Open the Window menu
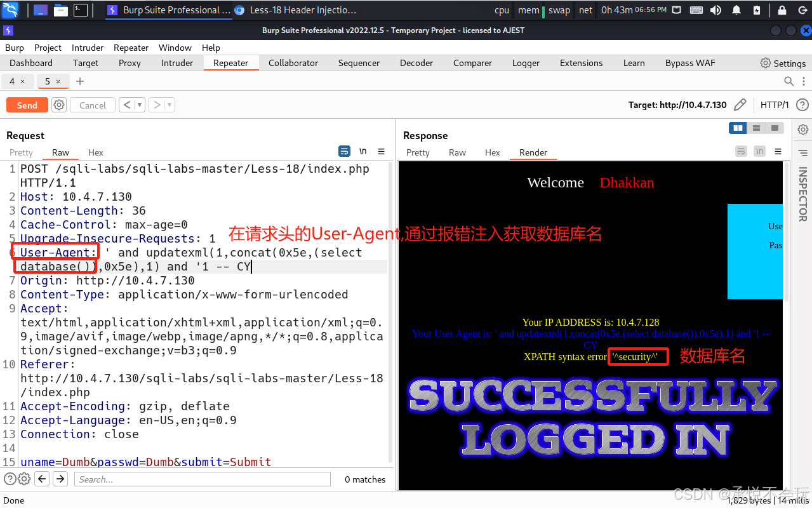Image resolution: width=812 pixels, height=508 pixels. [x=175, y=48]
